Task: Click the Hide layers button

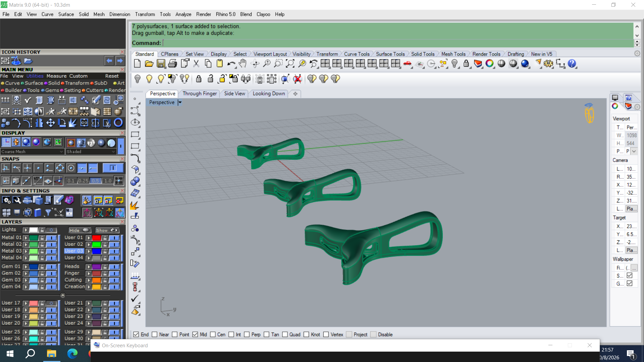Action: [80, 230]
